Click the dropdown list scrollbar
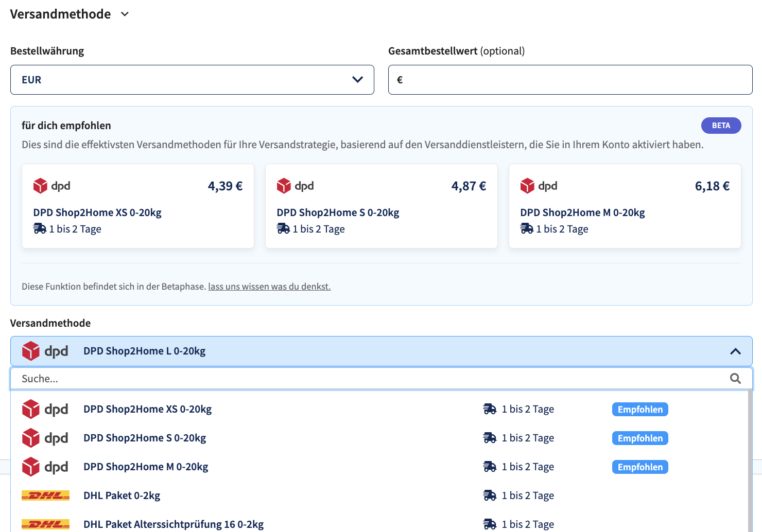This screenshot has height=532, width=762. 750,461
